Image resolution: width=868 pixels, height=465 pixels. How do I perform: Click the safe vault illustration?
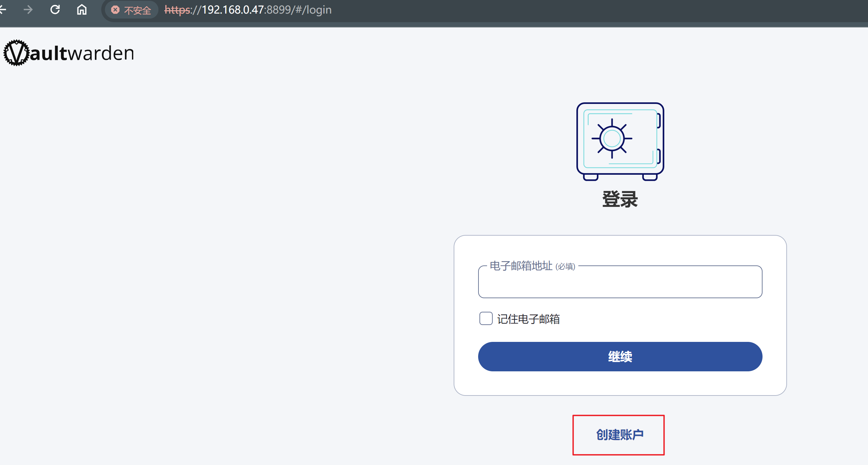[x=620, y=142]
